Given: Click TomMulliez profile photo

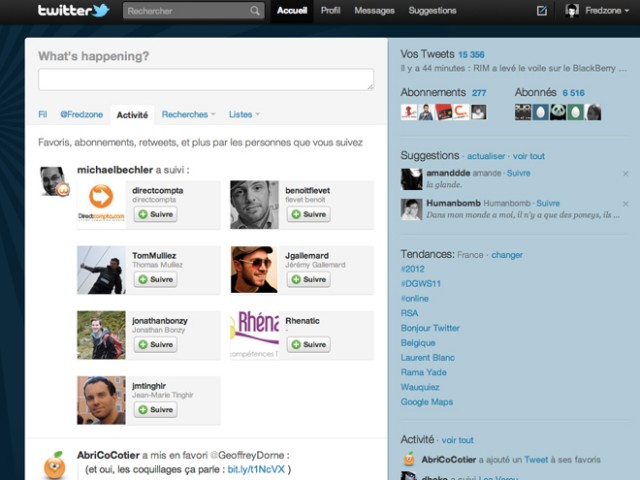Looking at the screenshot, I should [101, 270].
